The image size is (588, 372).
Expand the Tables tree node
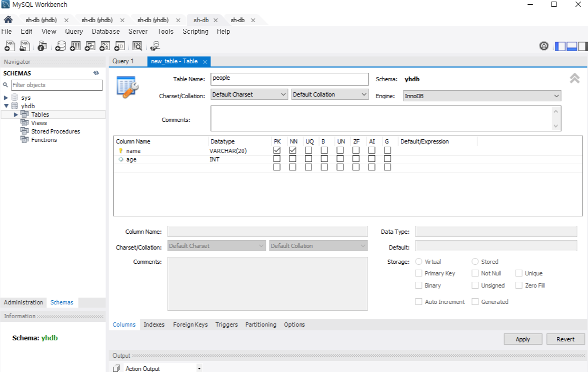coord(16,115)
